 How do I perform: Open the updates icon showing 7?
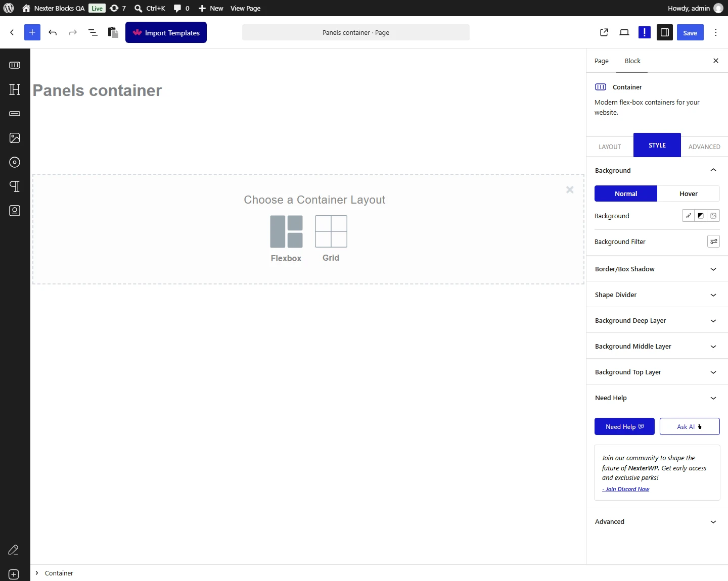(118, 8)
